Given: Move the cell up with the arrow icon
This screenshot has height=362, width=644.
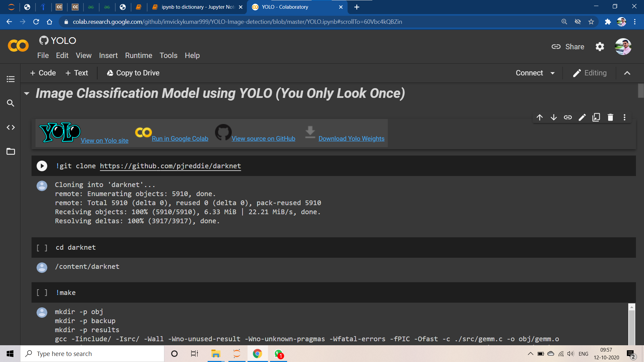Looking at the screenshot, I should point(540,117).
